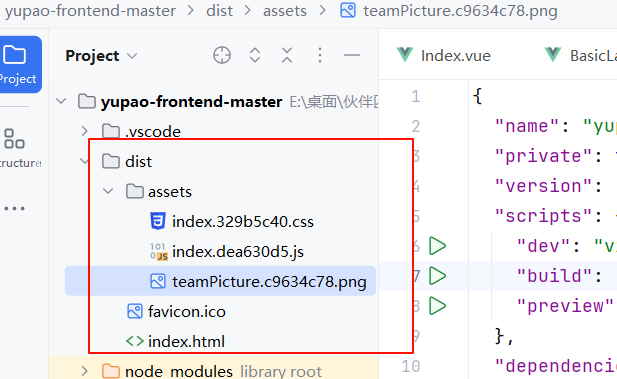Open the Project tool window button
The image size is (617, 379).
coord(19,64)
